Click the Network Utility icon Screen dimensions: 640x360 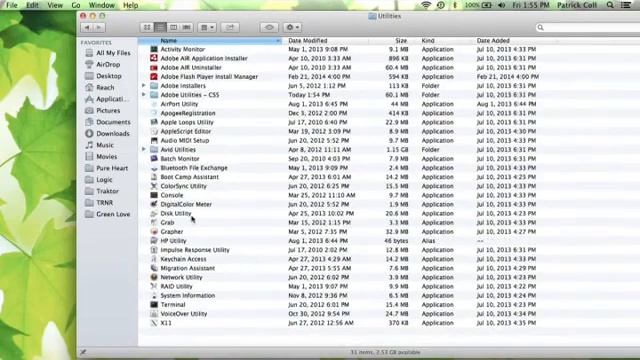[154, 277]
